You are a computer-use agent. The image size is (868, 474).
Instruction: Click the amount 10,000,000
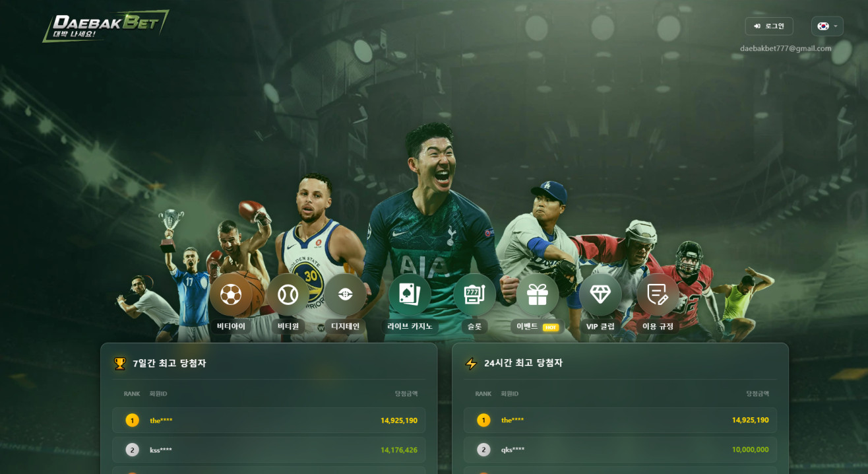click(x=751, y=450)
